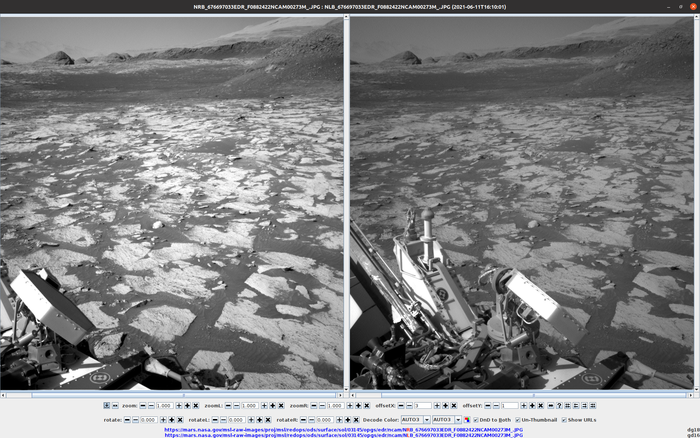The height and width of the screenshot is (438, 700).
Task: Click the left pane vertical scrollbar up arrow
Action: [346, 17]
